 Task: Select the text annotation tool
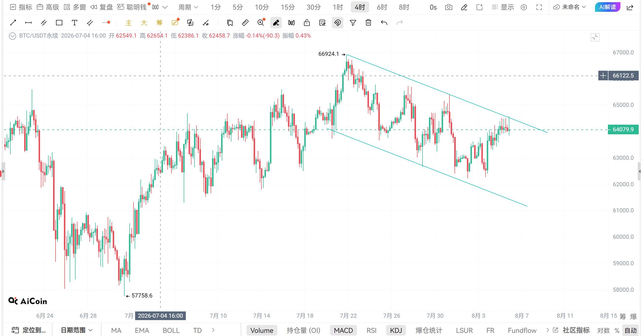tap(74, 23)
